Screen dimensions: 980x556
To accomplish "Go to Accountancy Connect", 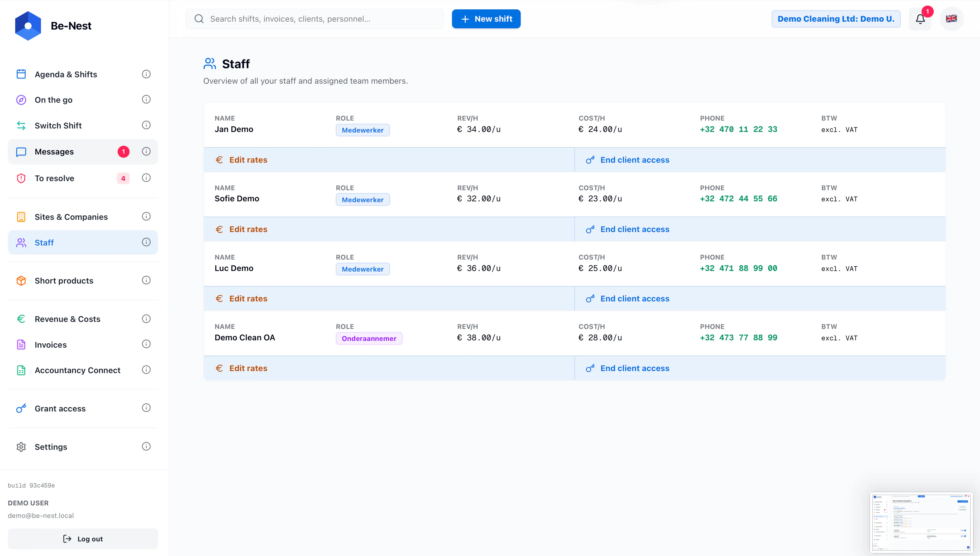I will click(83, 370).
